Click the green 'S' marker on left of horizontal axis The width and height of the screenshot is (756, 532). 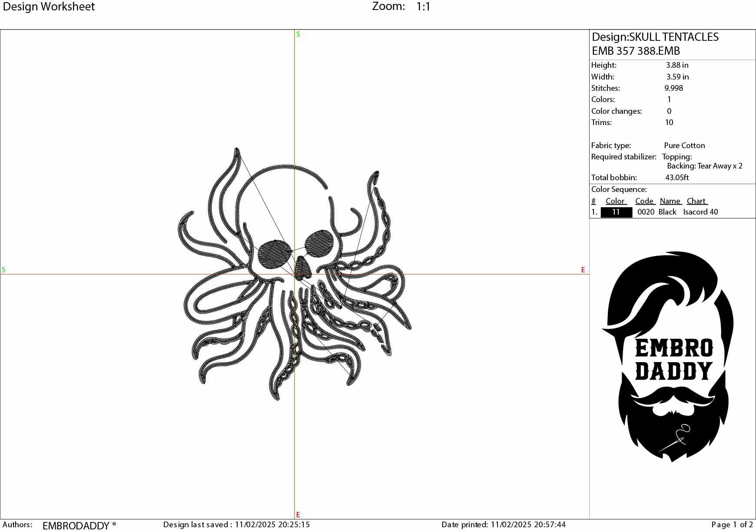tap(3, 270)
